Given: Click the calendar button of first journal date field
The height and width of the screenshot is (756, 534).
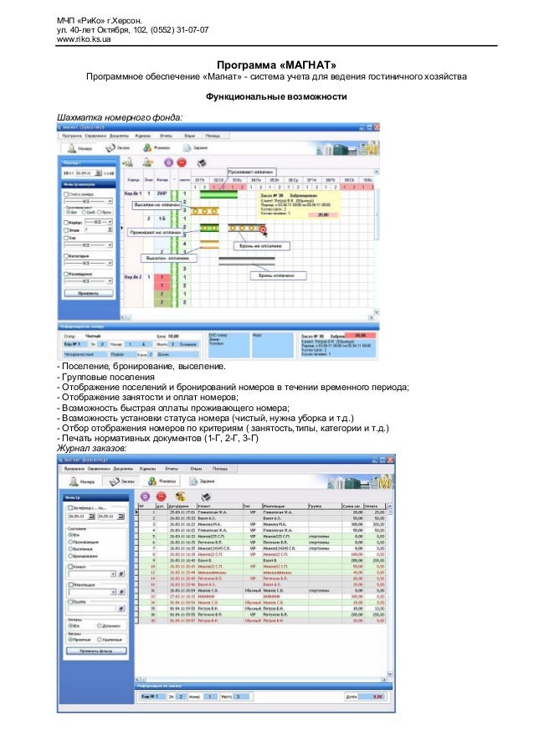Looking at the screenshot, I should pos(91,517).
